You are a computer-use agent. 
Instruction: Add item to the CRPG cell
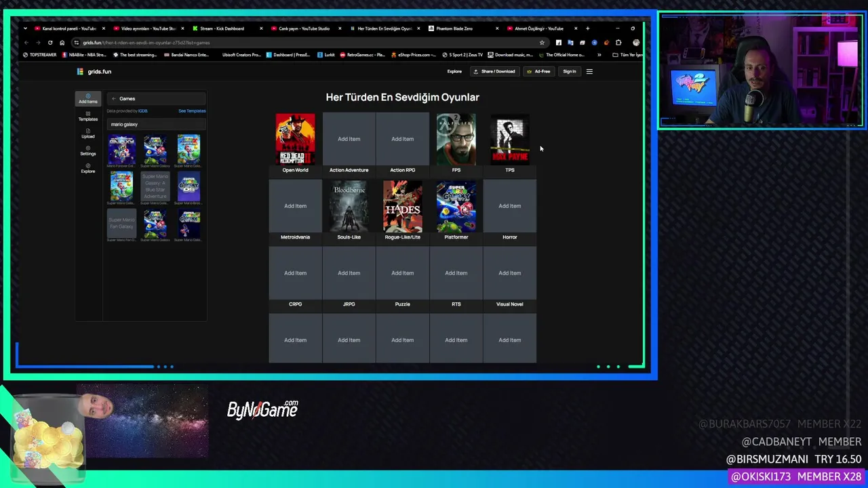pyautogui.click(x=296, y=273)
